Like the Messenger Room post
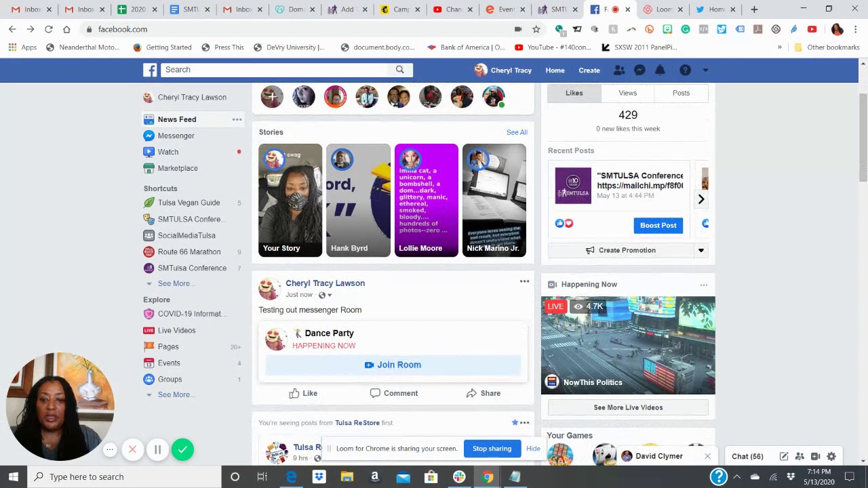Viewport: 868px width, 488px height. tap(303, 393)
